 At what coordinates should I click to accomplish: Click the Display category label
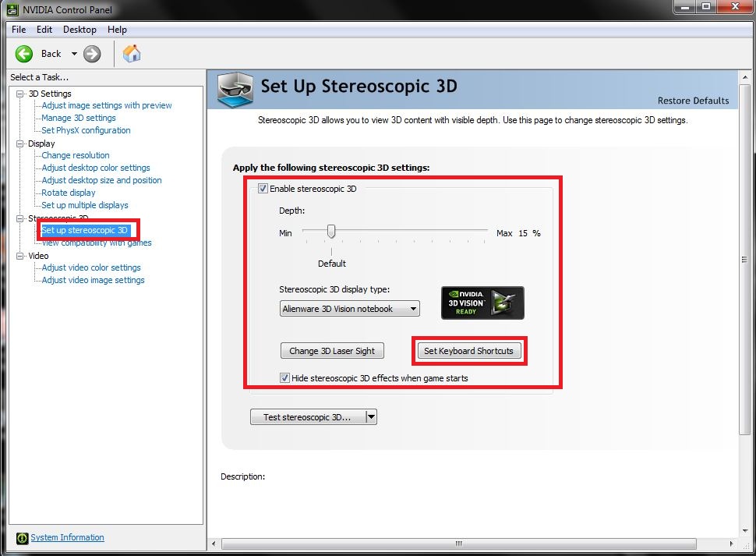coord(41,143)
